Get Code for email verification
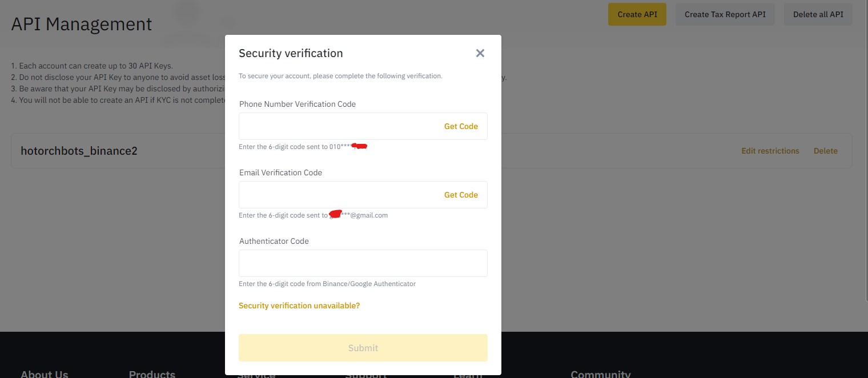 point(461,195)
